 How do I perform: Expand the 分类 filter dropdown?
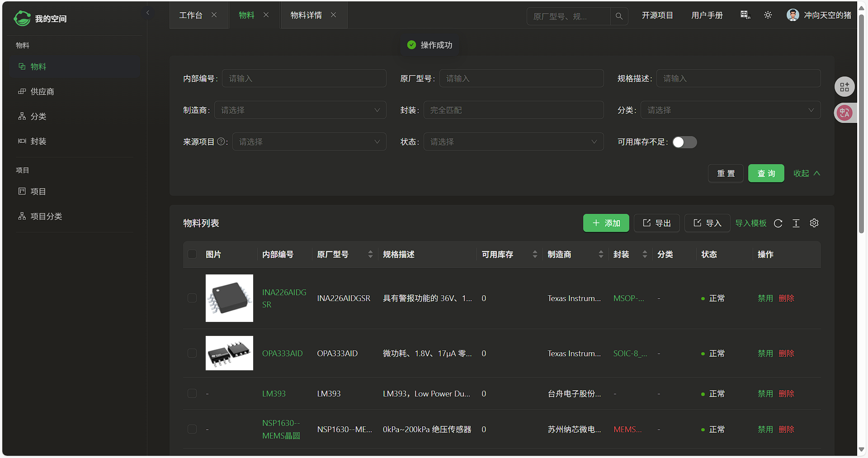pos(730,110)
